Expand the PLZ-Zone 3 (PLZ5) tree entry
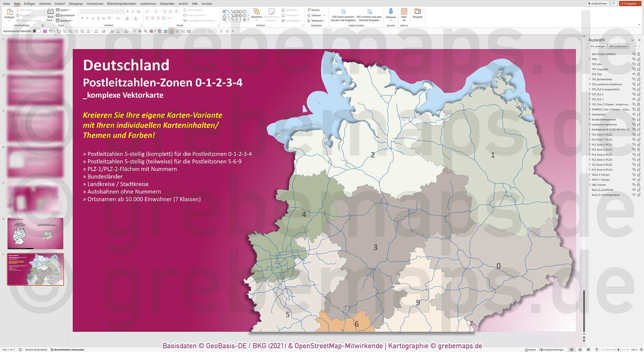This screenshot has width=644, height=352. click(x=589, y=149)
